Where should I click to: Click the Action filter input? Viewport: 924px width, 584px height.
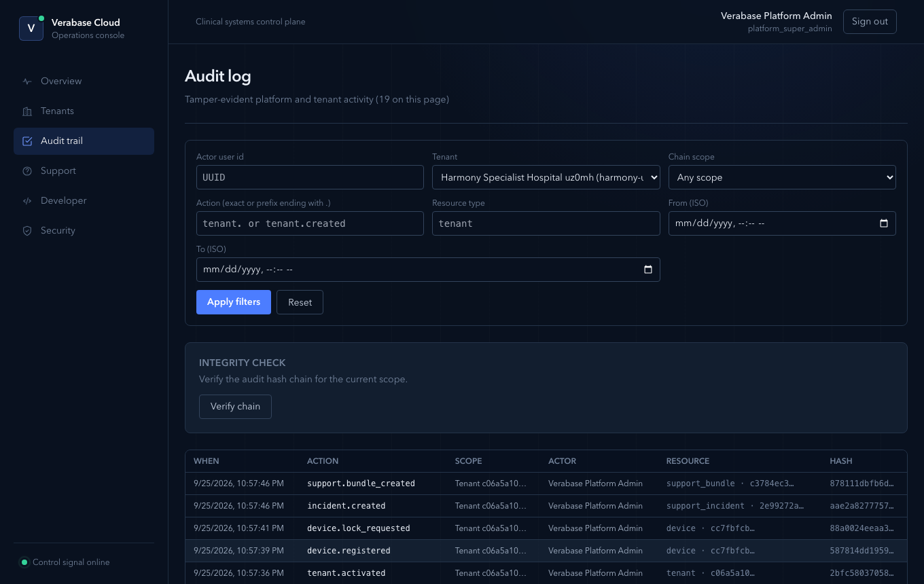pos(310,223)
